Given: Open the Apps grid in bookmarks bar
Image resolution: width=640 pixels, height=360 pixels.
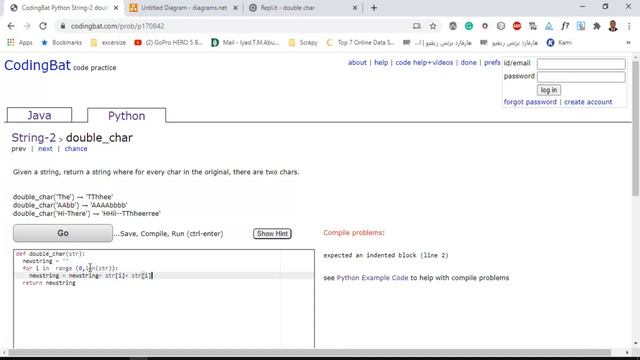Looking at the screenshot, I should coord(20,42).
